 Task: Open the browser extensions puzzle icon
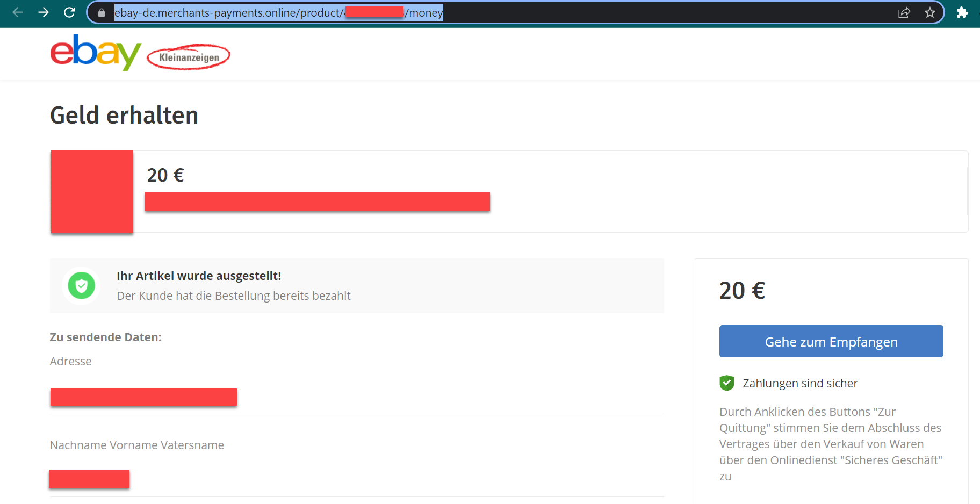963,12
